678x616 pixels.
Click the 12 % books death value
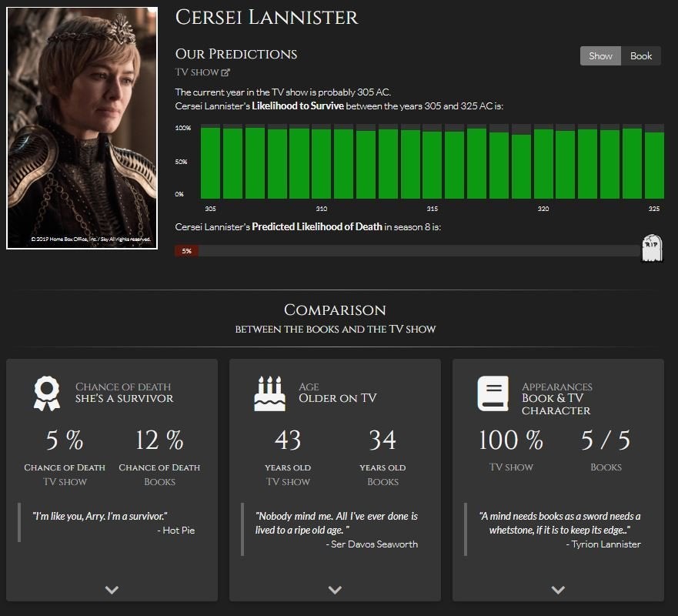[159, 440]
